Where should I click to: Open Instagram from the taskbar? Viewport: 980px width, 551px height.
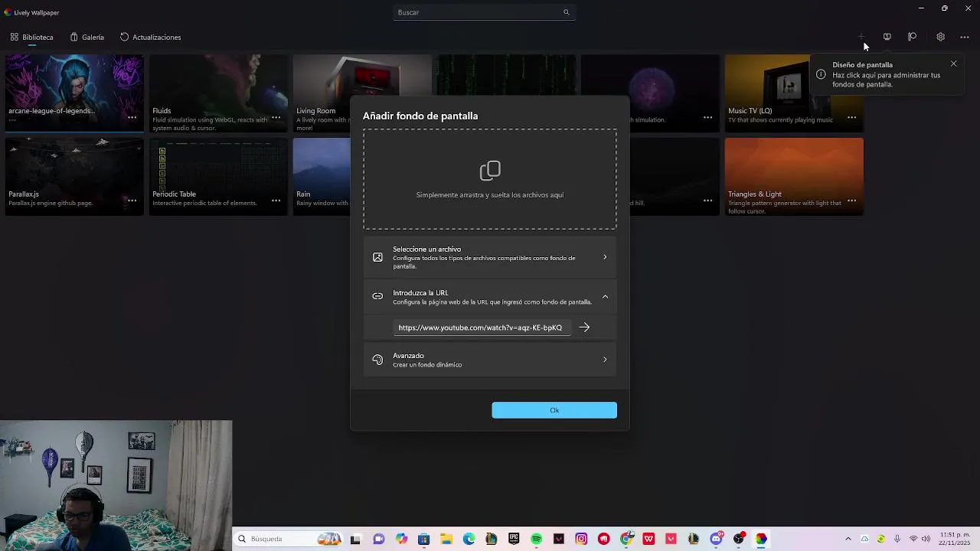[x=581, y=539]
